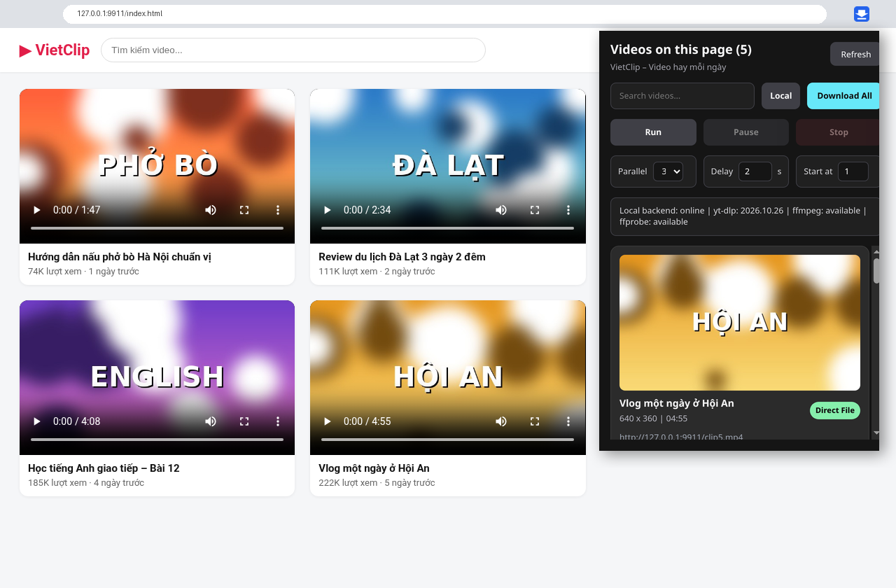Seek on the Phở Bò video progress bar
Image resolution: width=896 pixels, height=588 pixels.
(157, 228)
